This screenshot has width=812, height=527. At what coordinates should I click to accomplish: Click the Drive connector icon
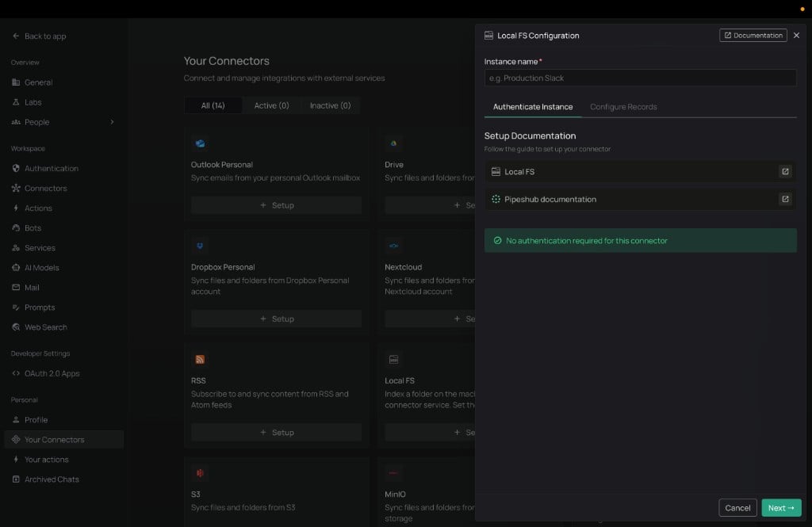click(x=393, y=143)
